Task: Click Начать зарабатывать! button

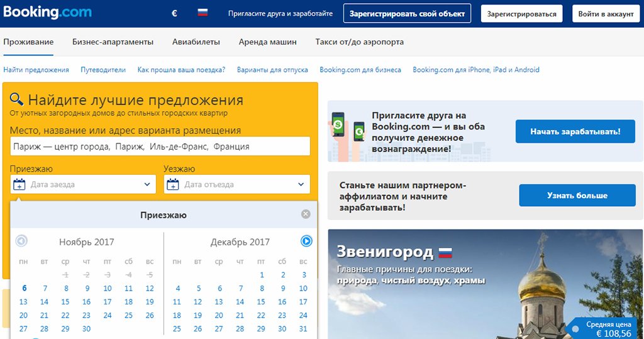Action: (x=575, y=131)
